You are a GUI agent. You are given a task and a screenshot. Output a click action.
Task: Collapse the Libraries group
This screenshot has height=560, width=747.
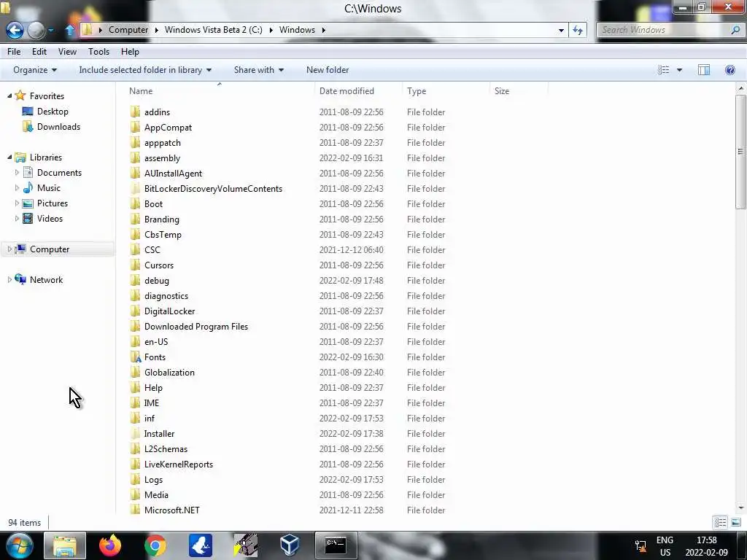click(9, 157)
